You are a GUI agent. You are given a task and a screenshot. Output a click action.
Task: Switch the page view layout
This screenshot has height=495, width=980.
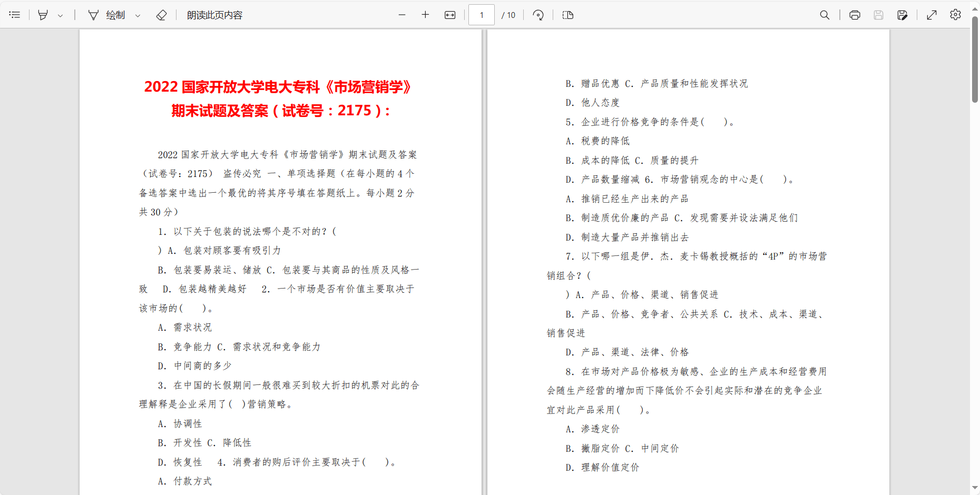click(567, 15)
